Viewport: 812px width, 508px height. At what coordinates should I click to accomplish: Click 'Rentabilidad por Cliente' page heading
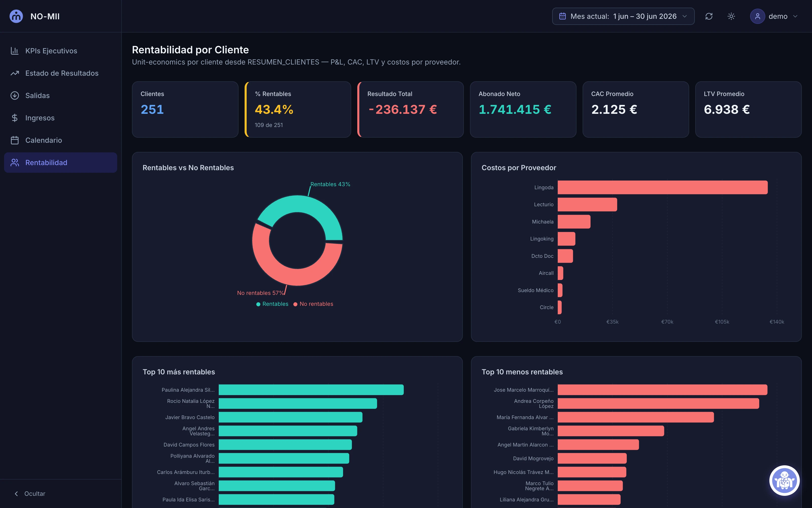[x=190, y=50]
